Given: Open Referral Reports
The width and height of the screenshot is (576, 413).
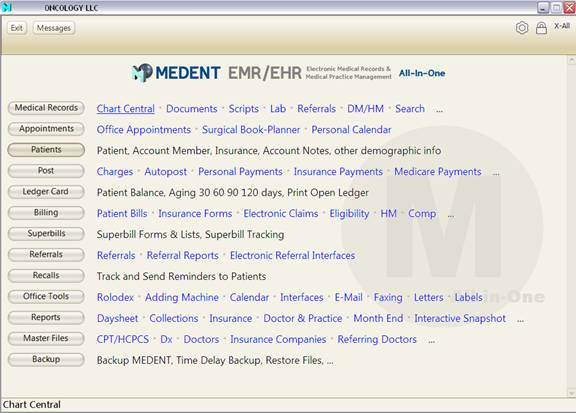Looking at the screenshot, I should 183,255.
